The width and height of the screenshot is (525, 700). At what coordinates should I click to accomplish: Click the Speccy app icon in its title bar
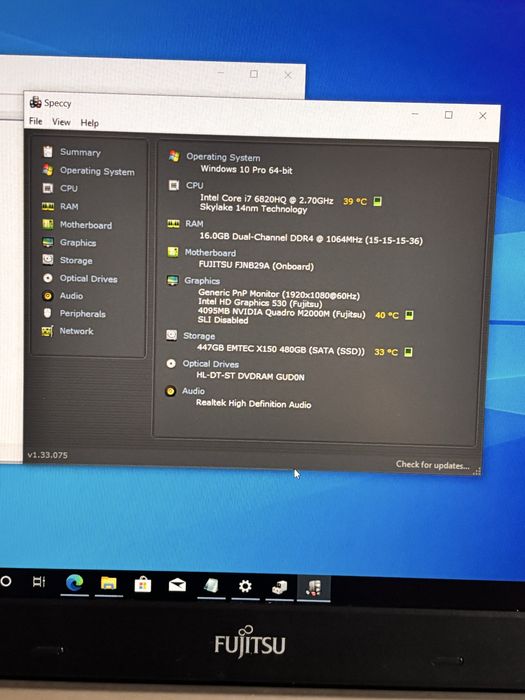coord(35,102)
